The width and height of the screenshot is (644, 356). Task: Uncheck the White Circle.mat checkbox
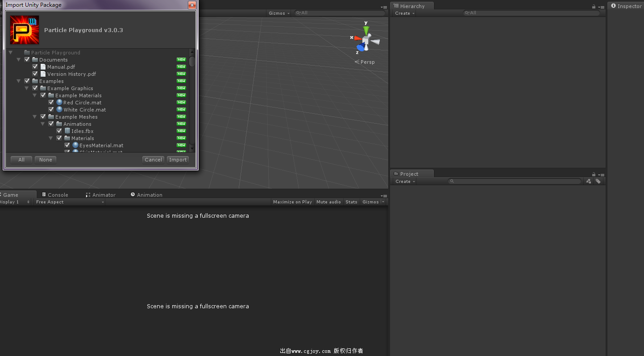click(x=51, y=109)
